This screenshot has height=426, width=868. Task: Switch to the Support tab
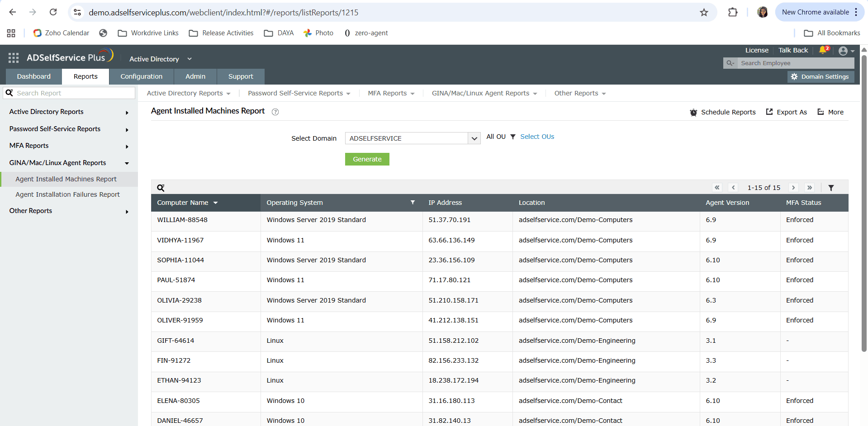[241, 76]
